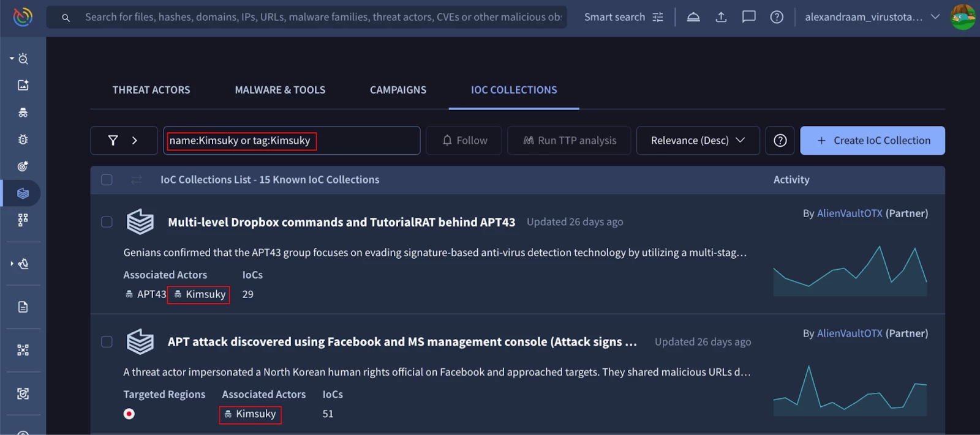Open the graph nodes sidebar icon
This screenshot has height=435, width=980.
pyautogui.click(x=23, y=350)
